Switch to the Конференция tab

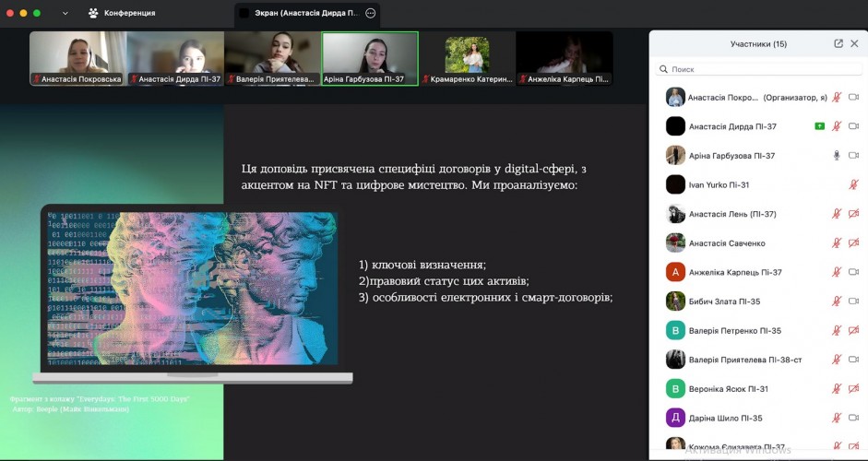(129, 14)
